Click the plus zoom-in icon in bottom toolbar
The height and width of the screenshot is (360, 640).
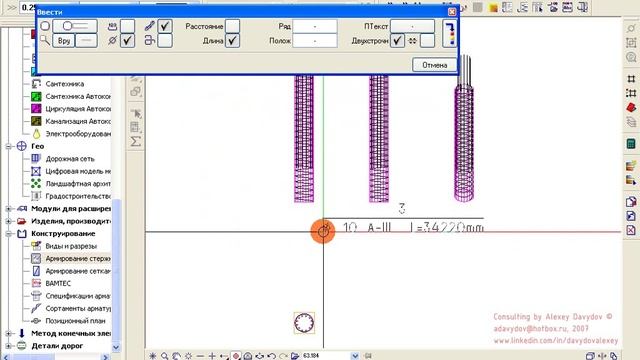pos(212,356)
